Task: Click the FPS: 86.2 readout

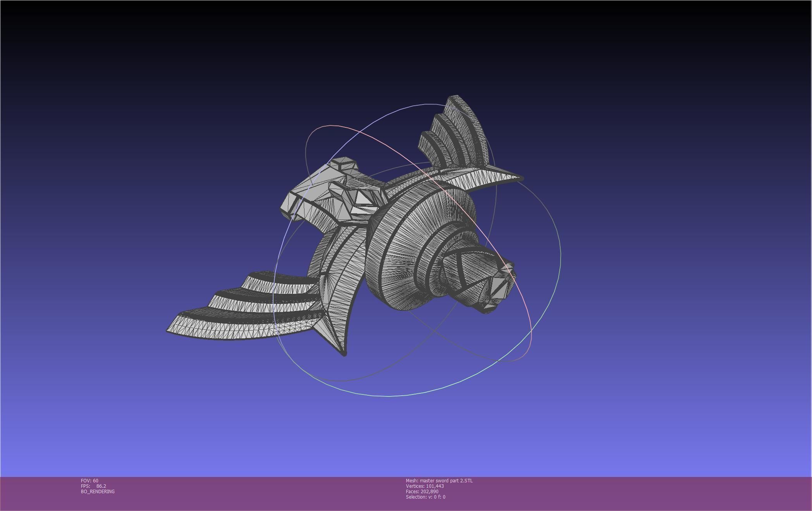Action: point(93,486)
